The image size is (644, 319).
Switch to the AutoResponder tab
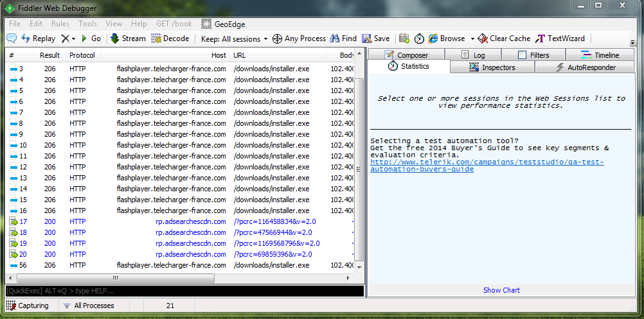[x=585, y=67]
